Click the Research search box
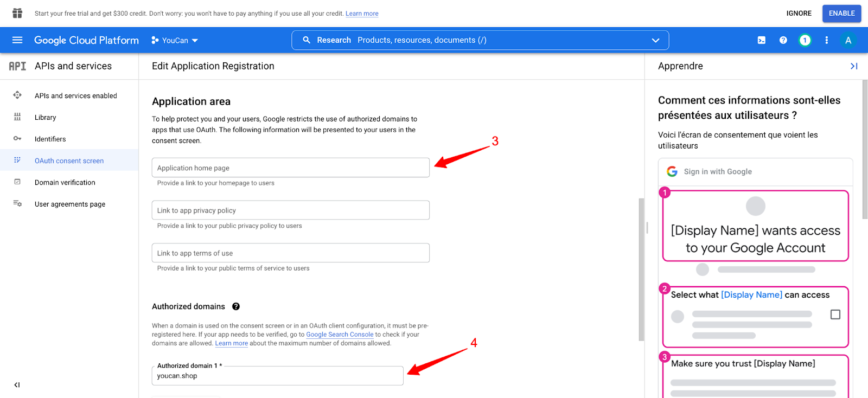This screenshot has width=868, height=398. pyautogui.click(x=480, y=40)
